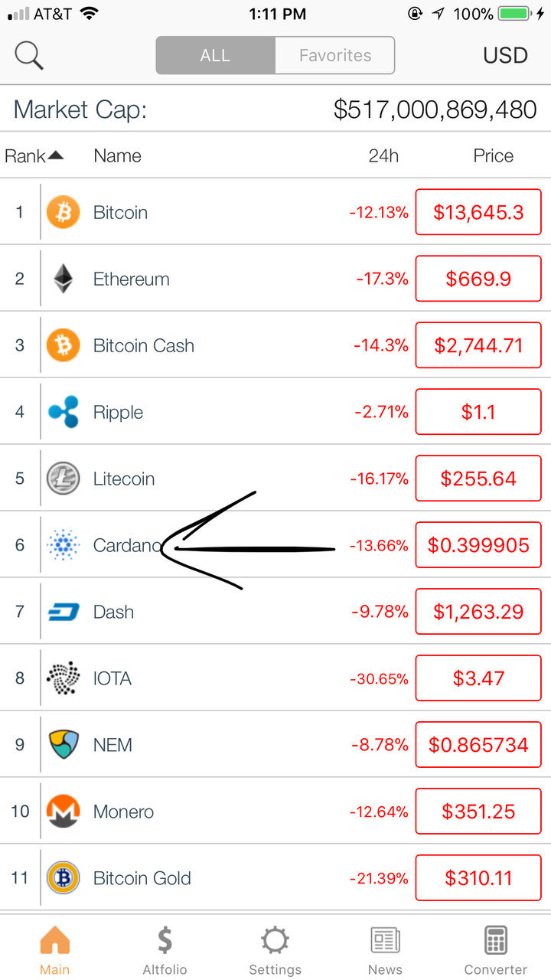Change the USD currency selector
Viewport: 551px width, 980px height.
505,55
